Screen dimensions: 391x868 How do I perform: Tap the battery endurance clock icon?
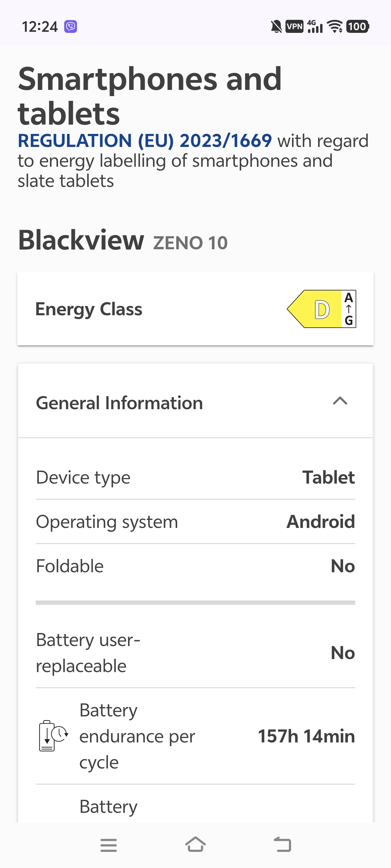[53, 736]
